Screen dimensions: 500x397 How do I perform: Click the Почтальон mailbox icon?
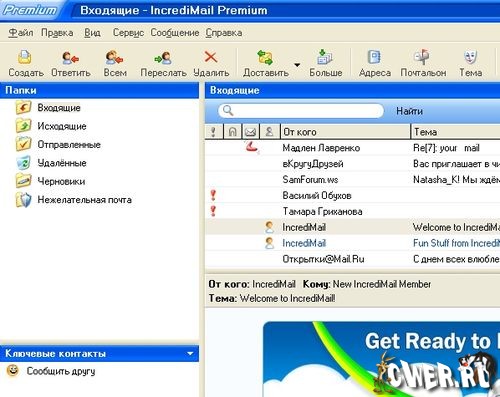coord(422,57)
